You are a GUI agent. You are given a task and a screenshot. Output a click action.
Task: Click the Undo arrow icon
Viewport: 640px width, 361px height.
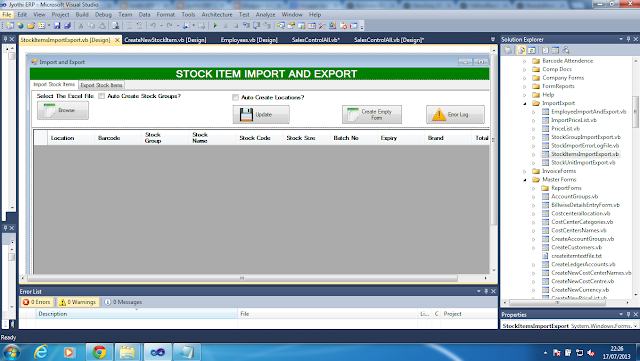click(x=153, y=25)
